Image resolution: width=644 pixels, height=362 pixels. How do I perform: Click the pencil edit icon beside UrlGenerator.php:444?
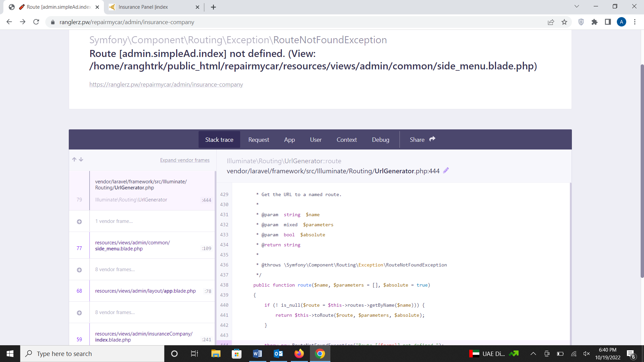coord(446,171)
